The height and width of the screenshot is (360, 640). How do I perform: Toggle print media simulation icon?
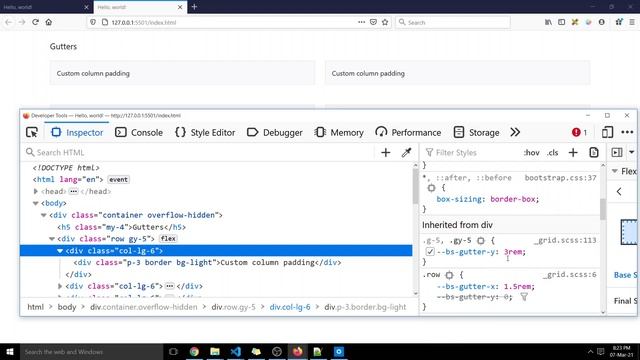594,153
